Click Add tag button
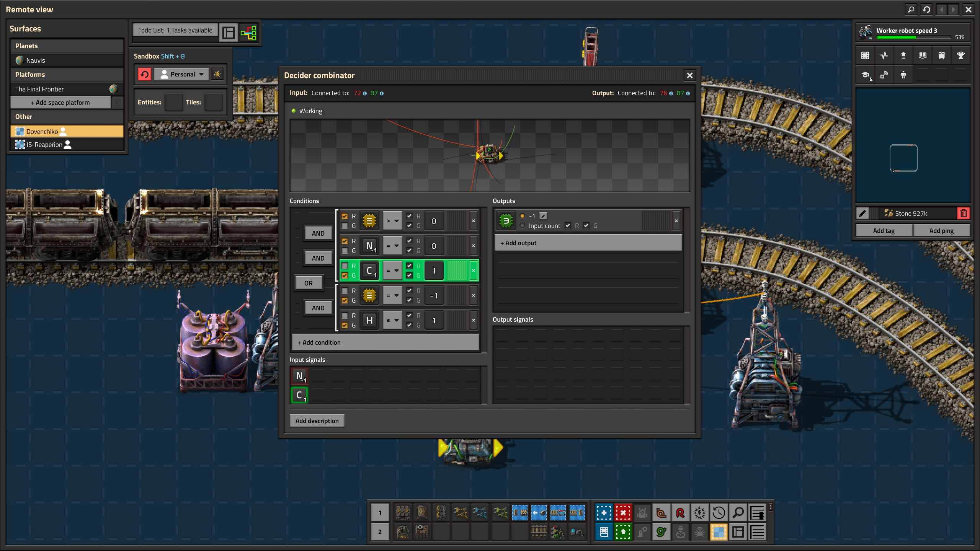This screenshot has width=980, height=551. [x=884, y=231]
